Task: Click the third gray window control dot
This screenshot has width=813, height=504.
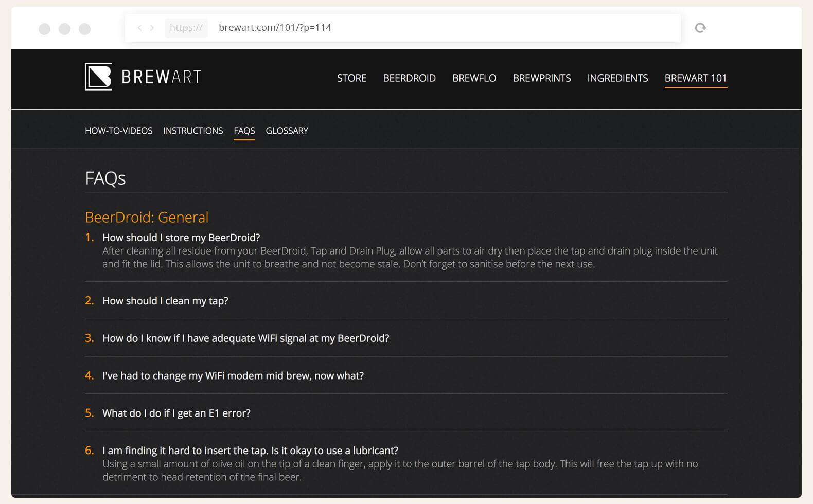Action: pos(84,29)
